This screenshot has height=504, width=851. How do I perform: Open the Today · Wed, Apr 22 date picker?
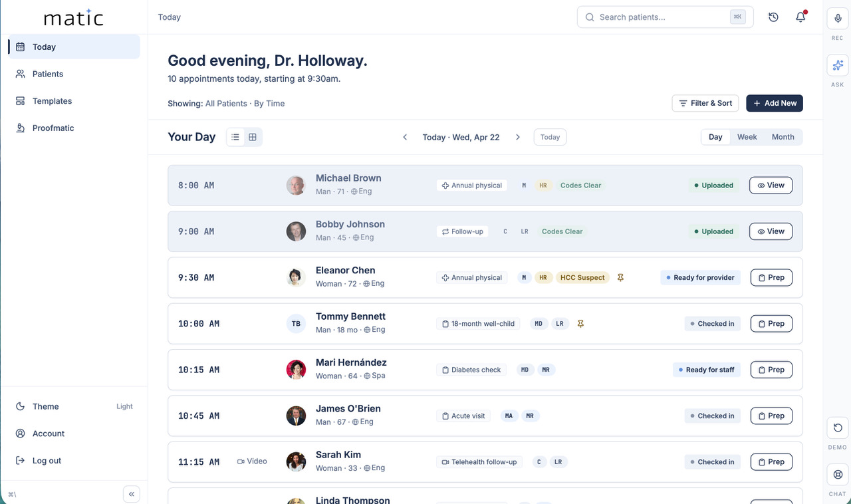(461, 137)
